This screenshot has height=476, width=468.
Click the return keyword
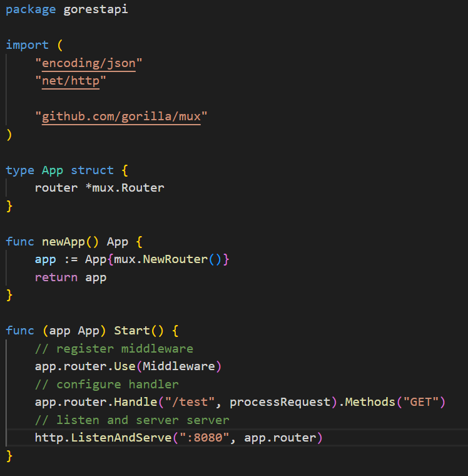(x=56, y=277)
